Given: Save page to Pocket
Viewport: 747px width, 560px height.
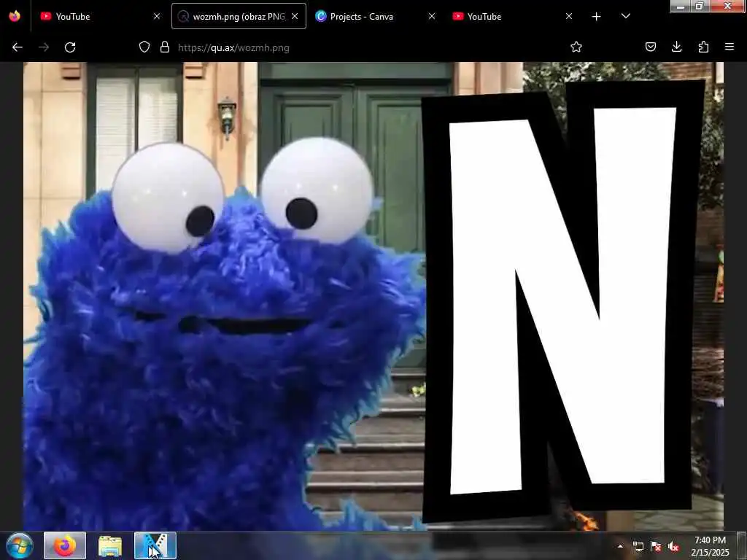Looking at the screenshot, I should 650,47.
